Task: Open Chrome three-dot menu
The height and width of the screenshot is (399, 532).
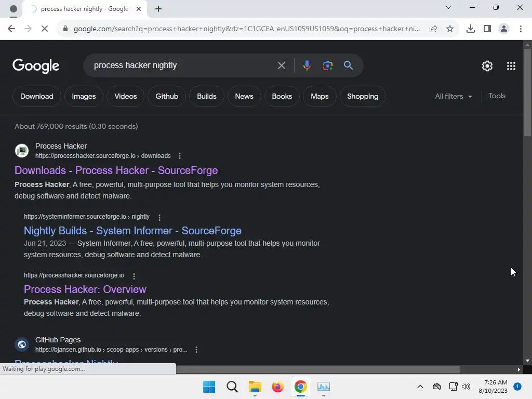Action: coord(521,29)
